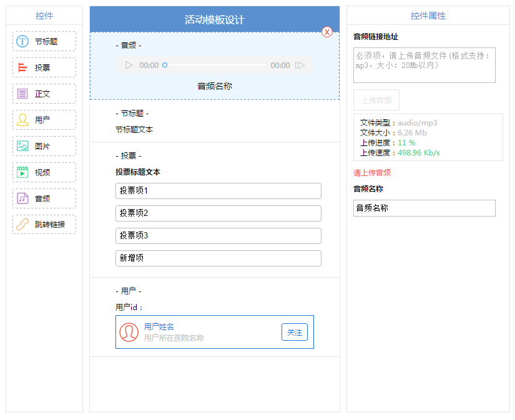Viewport: 515px width, 420px height.
Task: Click the red 投票 vote icon
Action: pyautogui.click(x=22, y=67)
